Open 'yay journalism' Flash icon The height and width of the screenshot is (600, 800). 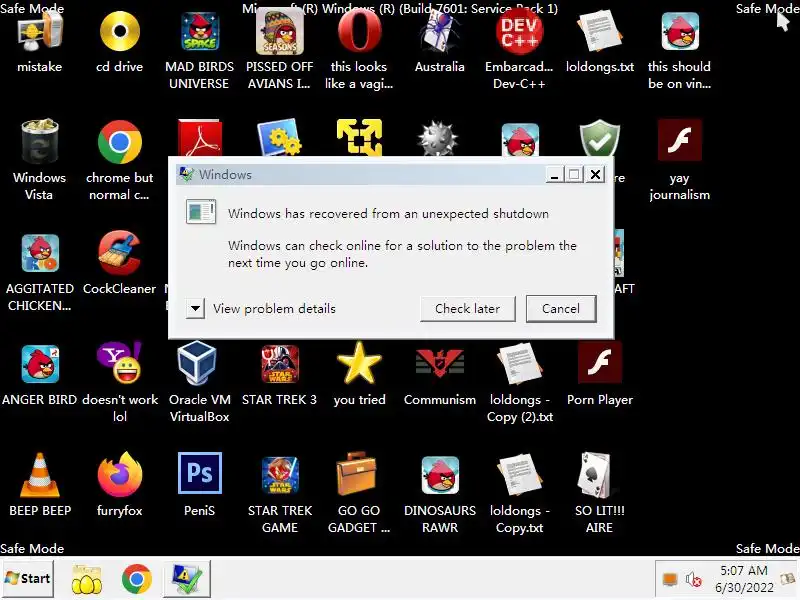680,140
